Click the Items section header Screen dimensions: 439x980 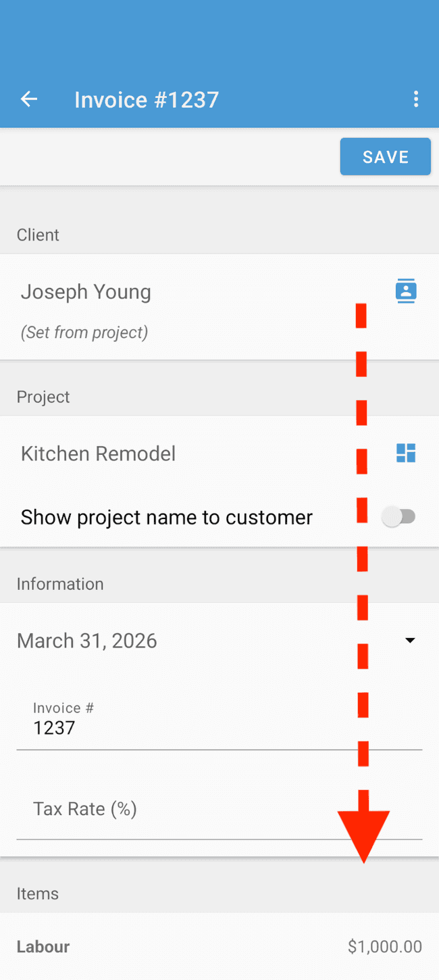38,893
